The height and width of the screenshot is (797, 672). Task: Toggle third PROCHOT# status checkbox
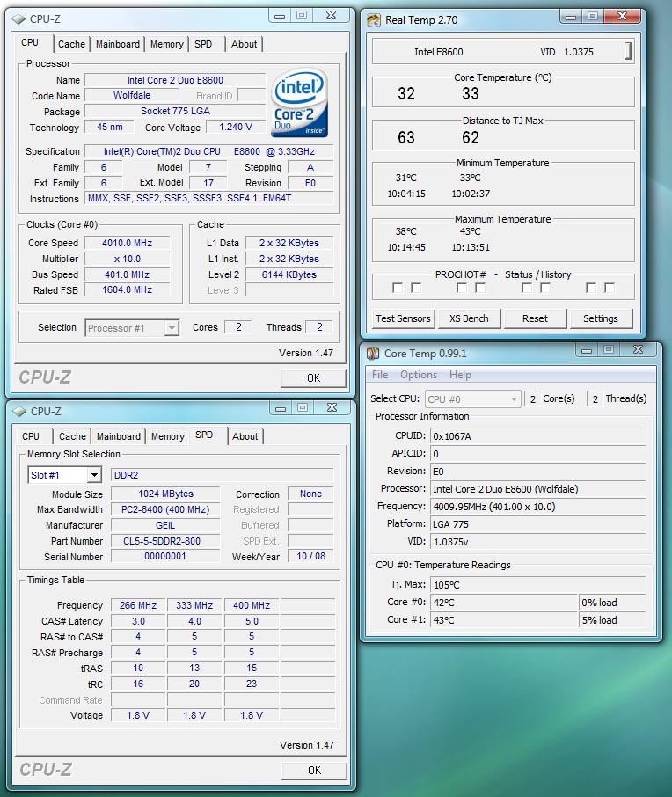tap(462, 289)
